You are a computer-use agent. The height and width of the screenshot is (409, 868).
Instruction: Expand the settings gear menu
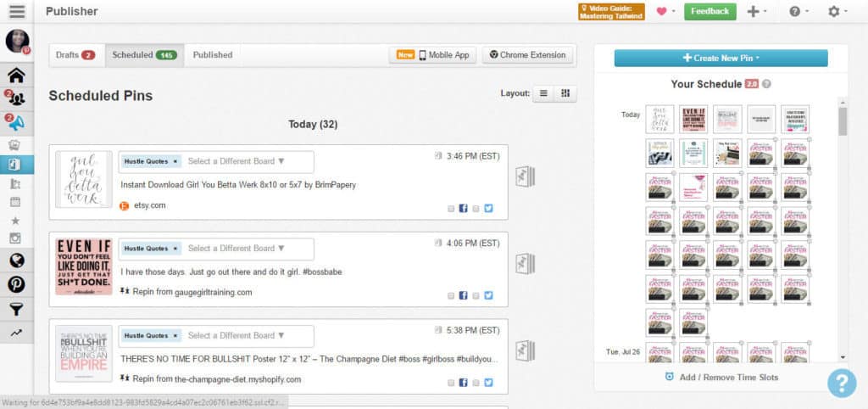tap(837, 12)
